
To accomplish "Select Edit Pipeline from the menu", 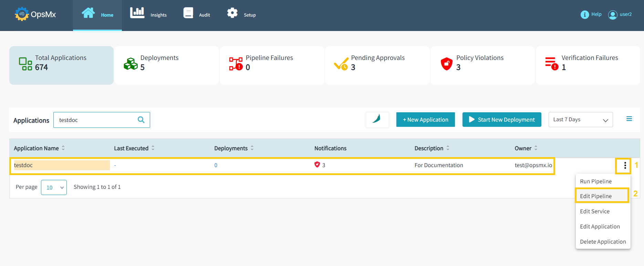I will coord(596,196).
